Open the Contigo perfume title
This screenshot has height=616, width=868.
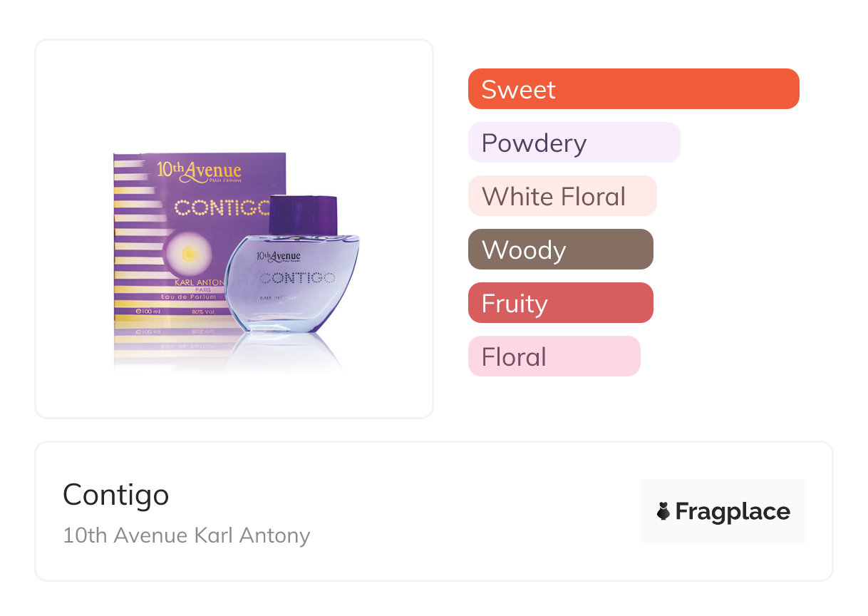(116, 494)
